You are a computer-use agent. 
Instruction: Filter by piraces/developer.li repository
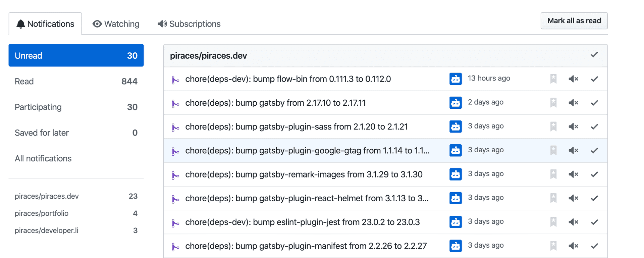[x=47, y=230]
